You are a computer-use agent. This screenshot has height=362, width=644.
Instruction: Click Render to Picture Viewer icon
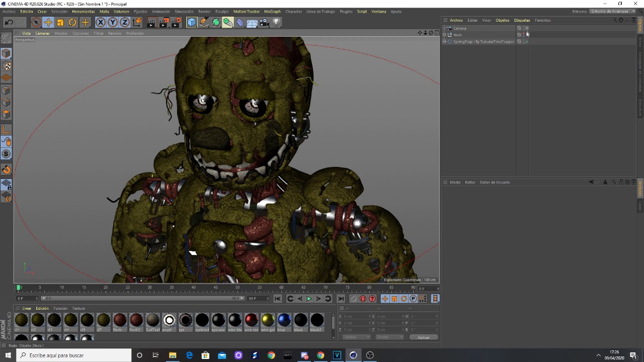pos(164,22)
